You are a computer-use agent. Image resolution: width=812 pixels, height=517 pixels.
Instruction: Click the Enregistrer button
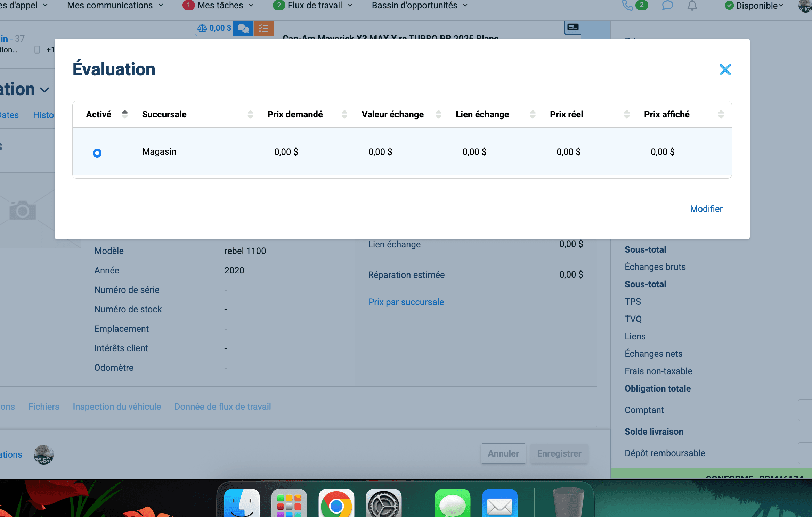tap(559, 453)
